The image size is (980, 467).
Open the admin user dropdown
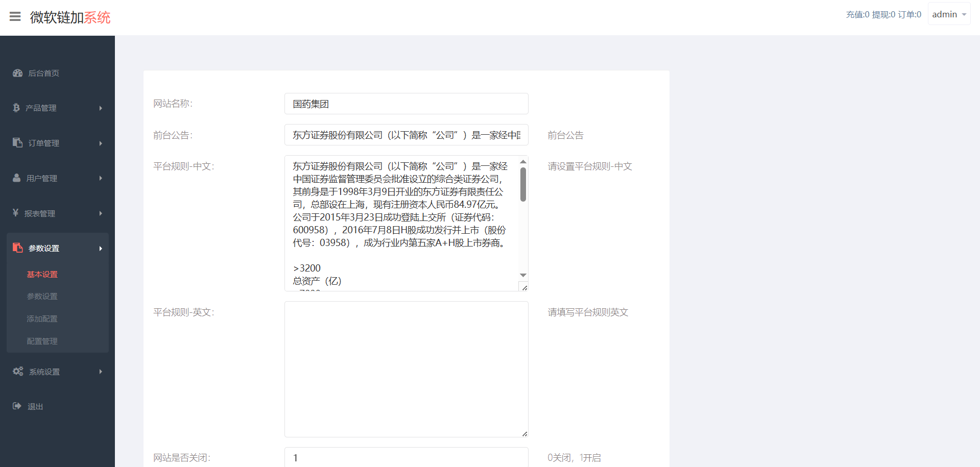(x=948, y=14)
